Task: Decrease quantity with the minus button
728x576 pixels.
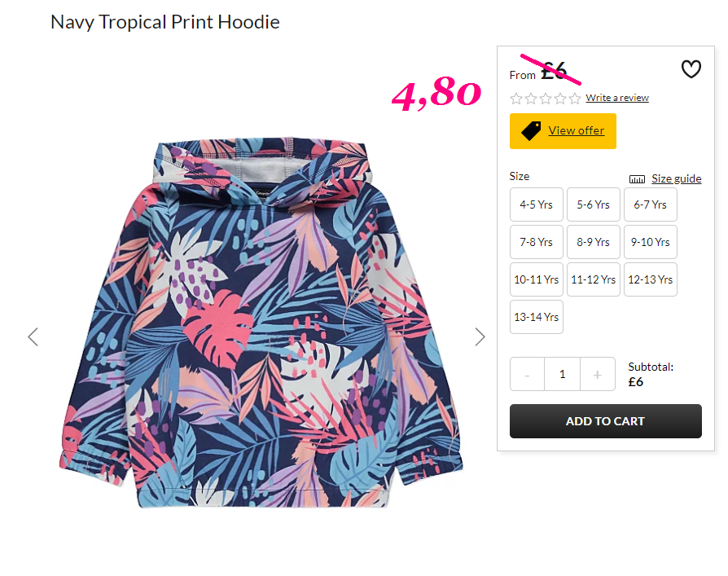Action: [x=527, y=375]
